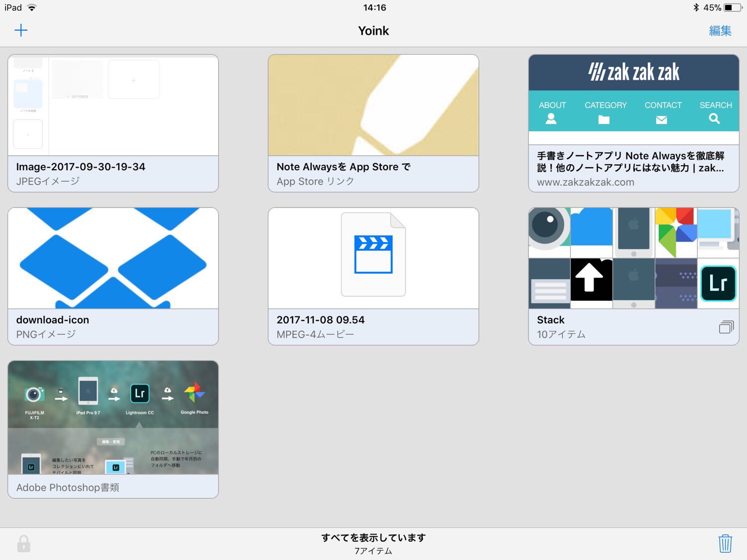This screenshot has height=560, width=747.
Task: Open the Image-2017-09-30-19-34 thumbnail
Action: 113,106
